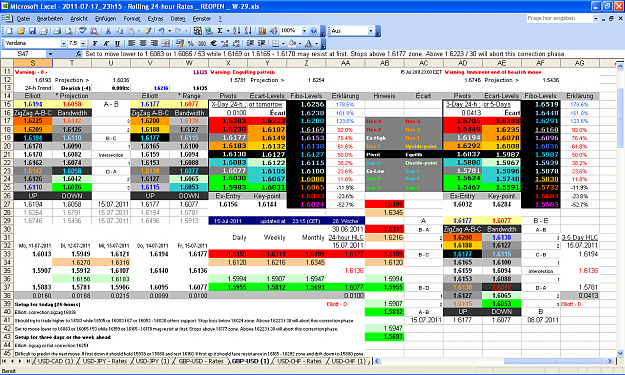Click the Copy icon
Screen dimensions: 625x375
119,31
